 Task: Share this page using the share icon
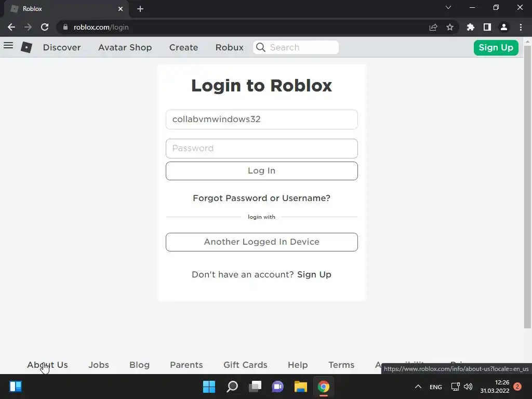tap(433, 27)
